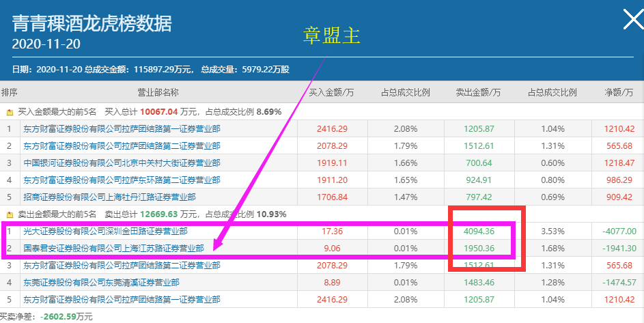Click net amount 986.29
Viewport: 644px width, 323px height.
[x=619, y=180]
